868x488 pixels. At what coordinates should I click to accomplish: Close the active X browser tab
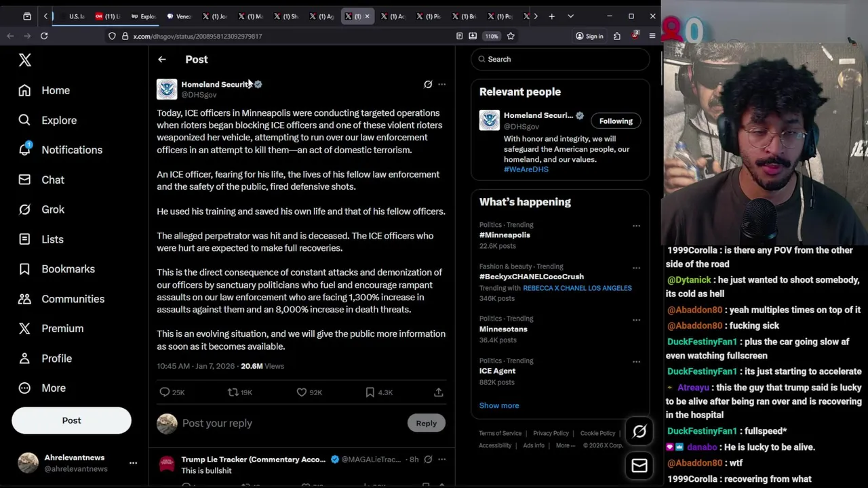coord(368,16)
